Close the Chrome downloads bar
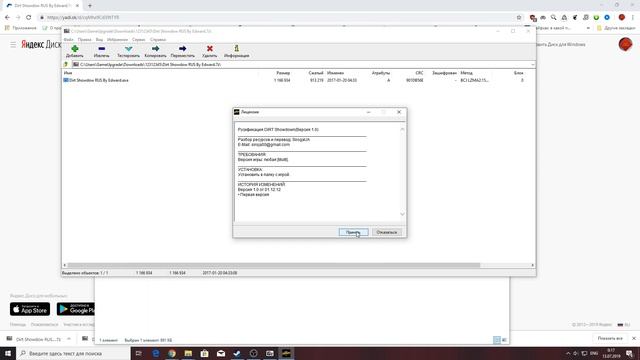The height and width of the screenshot is (360, 640). (634, 339)
